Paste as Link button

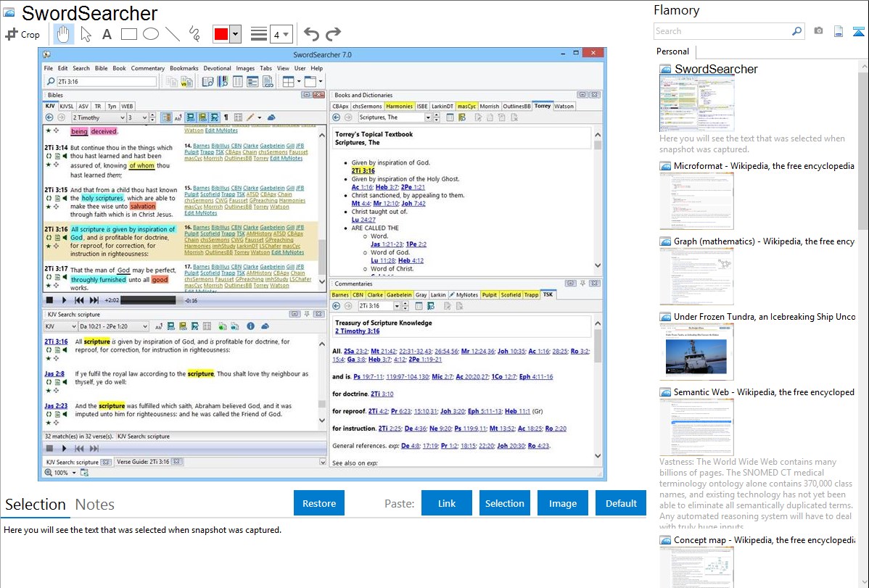(447, 503)
